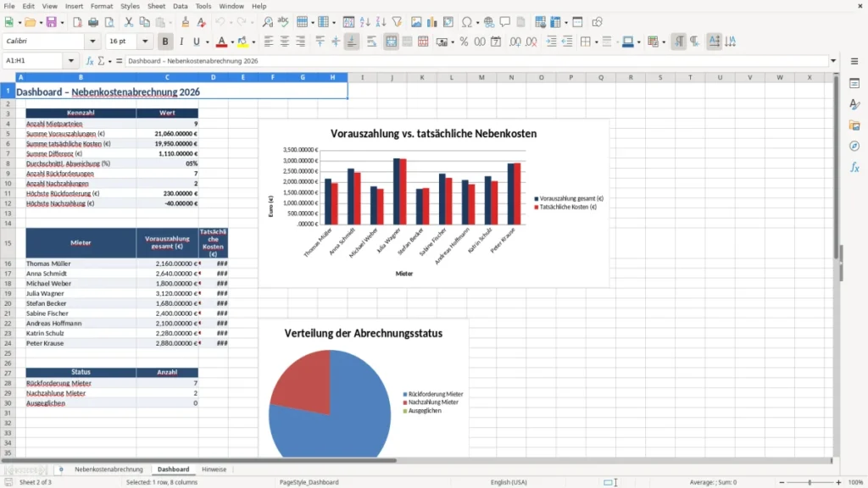Insert an image using the toolbar icon
This screenshot has height=488, width=868.
416,22
